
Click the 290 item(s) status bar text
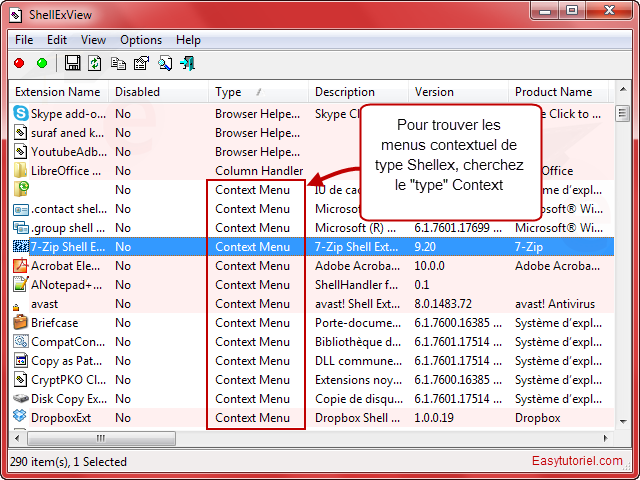click(68, 462)
